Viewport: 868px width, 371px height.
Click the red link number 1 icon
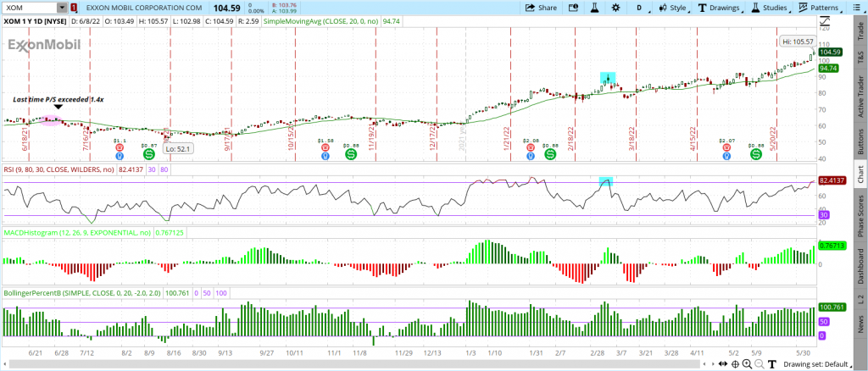(75, 8)
